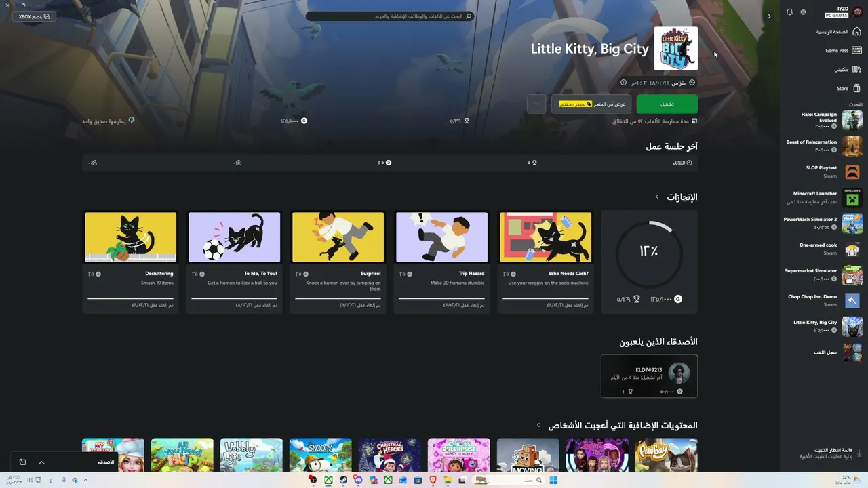Open the IYZD profile avatar
The image size is (868, 488).
pyautogui.click(x=857, y=12)
